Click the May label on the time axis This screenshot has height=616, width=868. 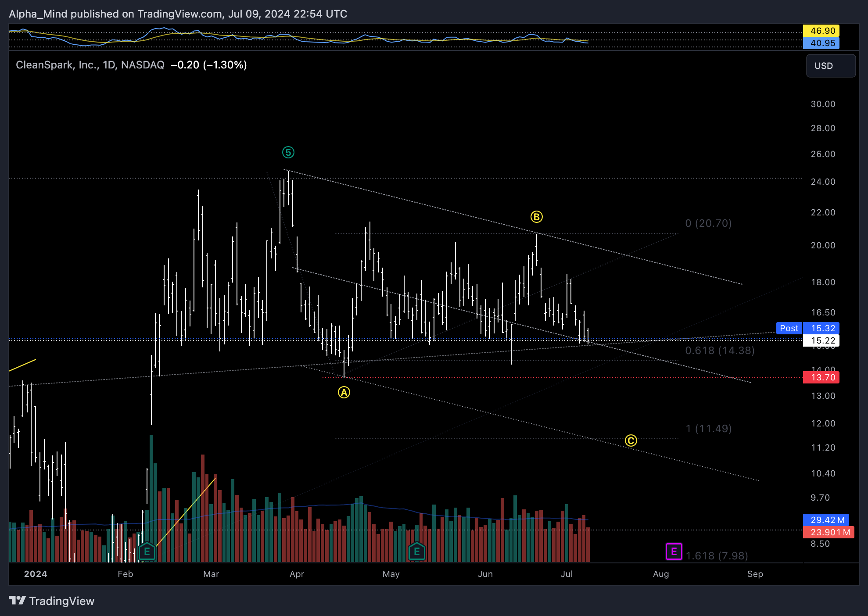[x=391, y=574]
